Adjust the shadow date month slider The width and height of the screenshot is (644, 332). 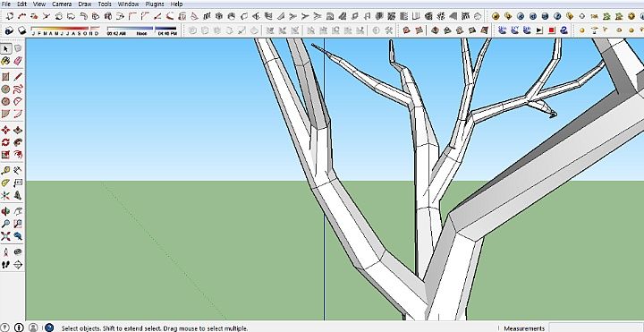pos(65,30)
